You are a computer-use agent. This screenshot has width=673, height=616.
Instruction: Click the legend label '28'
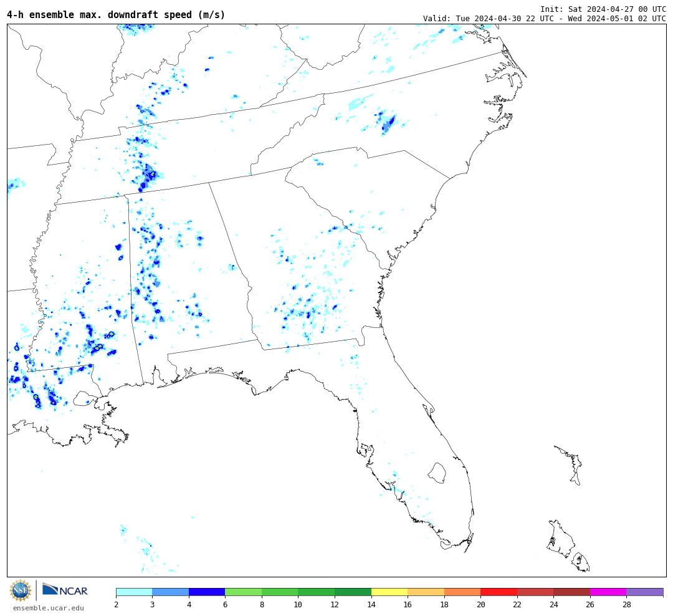tap(627, 605)
